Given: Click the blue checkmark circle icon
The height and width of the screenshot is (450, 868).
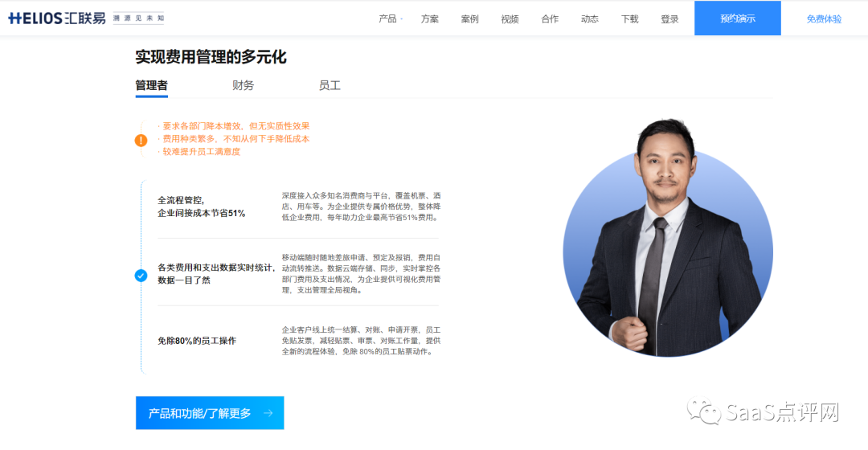Looking at the screenshot, I should click(x=141, y=276).
